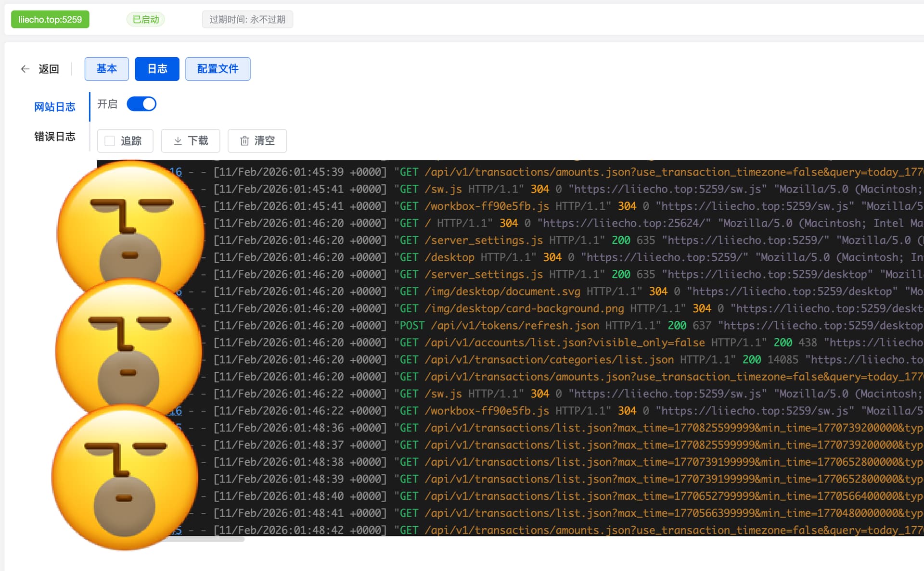Click the trash can icon

click(x=244, y=140)
